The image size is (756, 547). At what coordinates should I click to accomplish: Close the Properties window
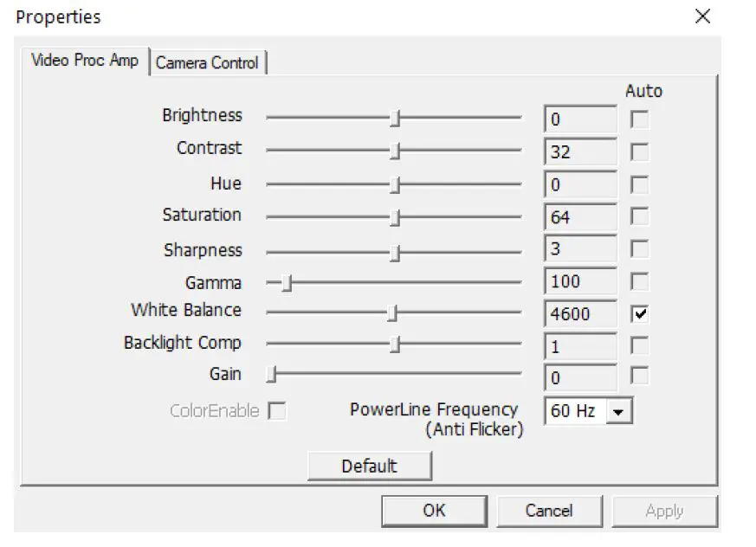703,16
